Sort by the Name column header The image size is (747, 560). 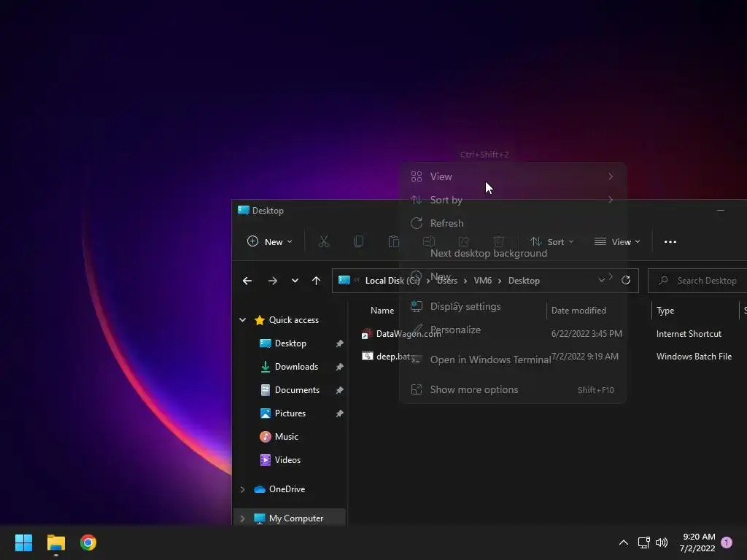pyautogui.click(x=382, y=311)
